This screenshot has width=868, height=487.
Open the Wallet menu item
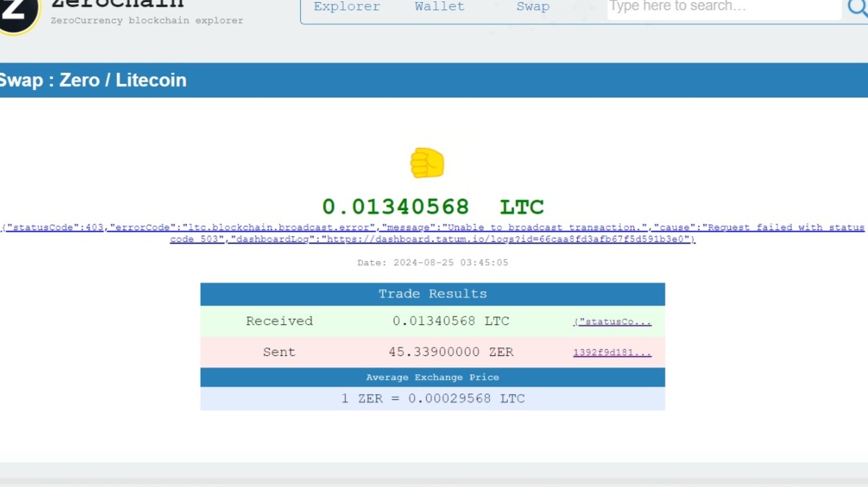(440, 7)
